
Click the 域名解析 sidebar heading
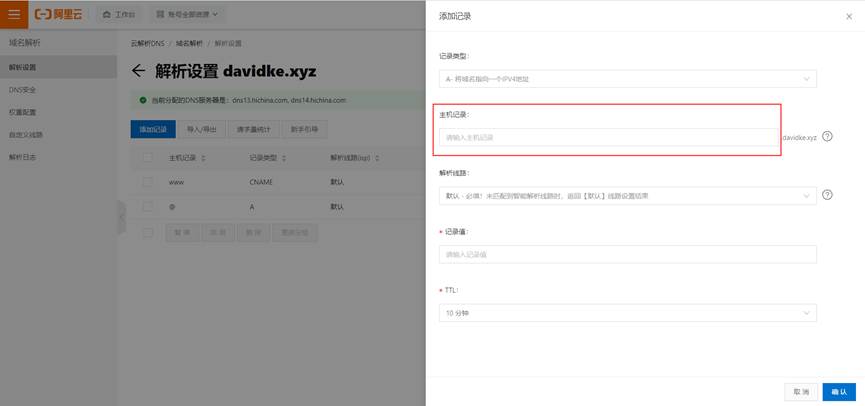coord(25,42)
